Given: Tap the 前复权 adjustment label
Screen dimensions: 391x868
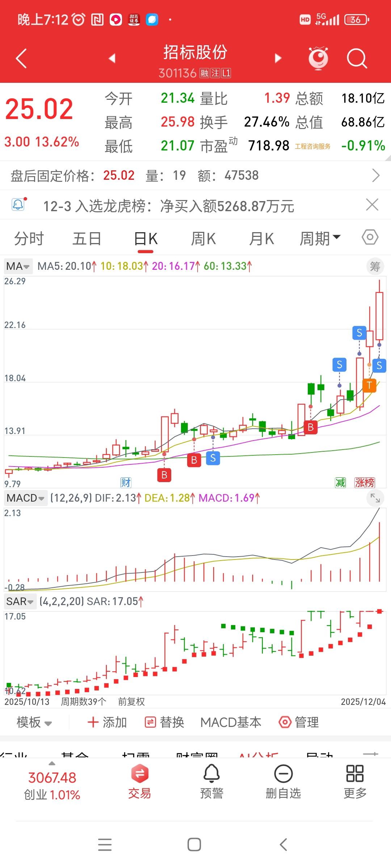Looking at the screenshot, I should 131,702.
